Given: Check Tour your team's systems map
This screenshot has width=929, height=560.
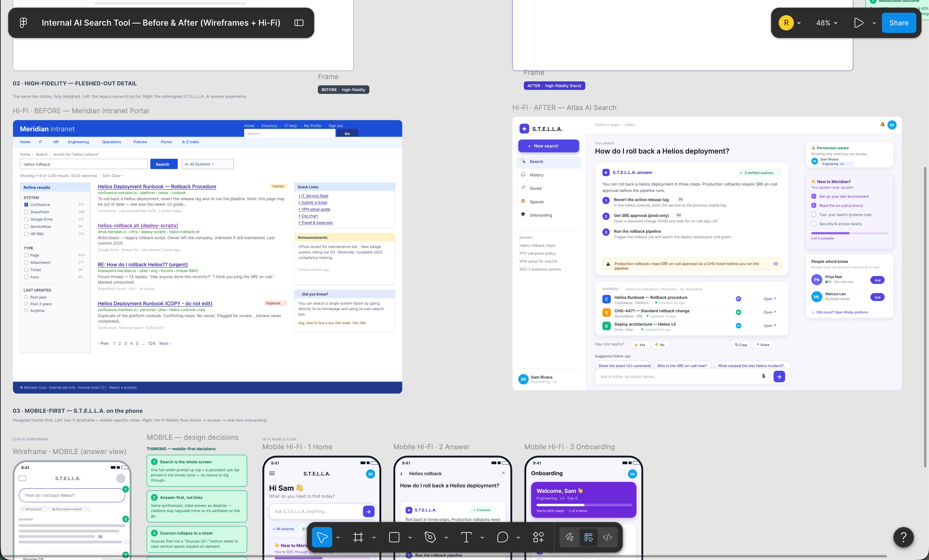Looking at the screenshot, I should [x=814, y=215].
